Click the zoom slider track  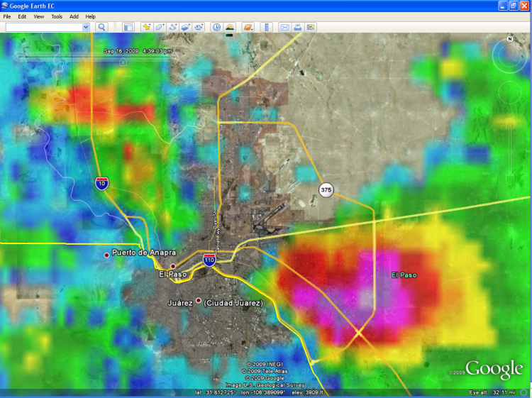tap(509, 151)
